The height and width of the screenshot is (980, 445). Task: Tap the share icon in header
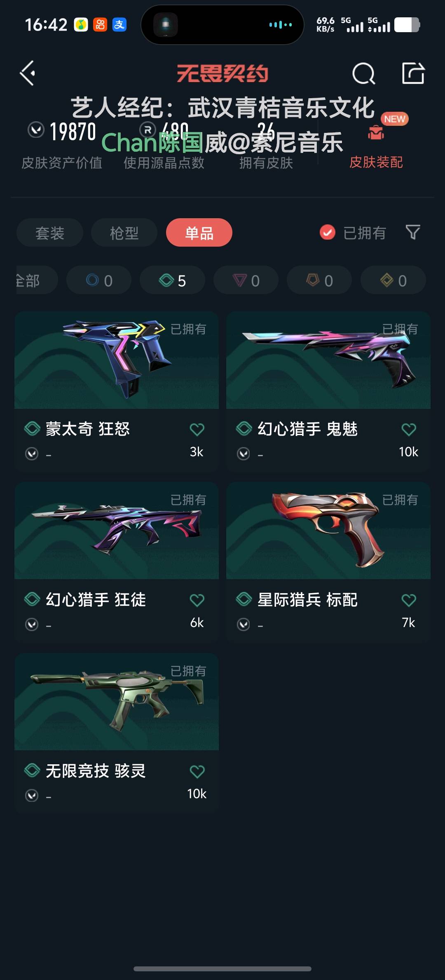pos(413,73)
